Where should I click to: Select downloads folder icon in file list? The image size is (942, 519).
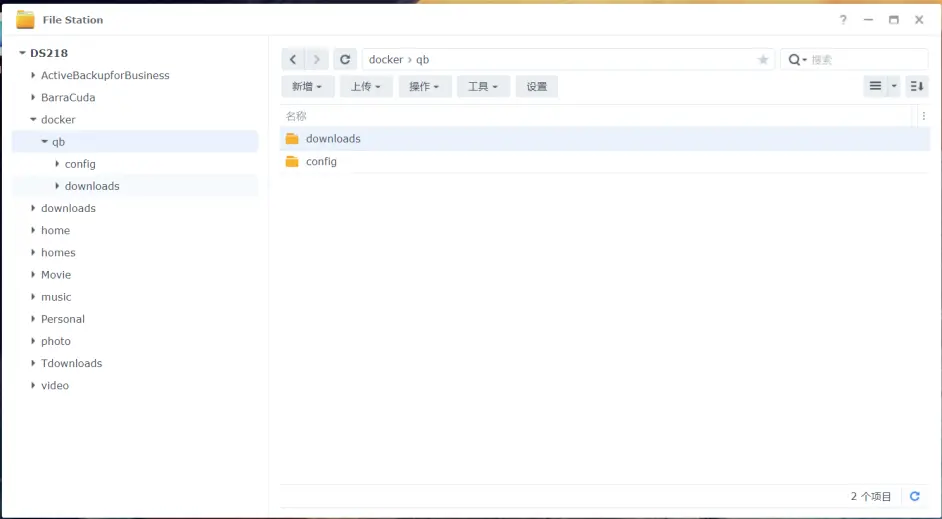point(292,139)
